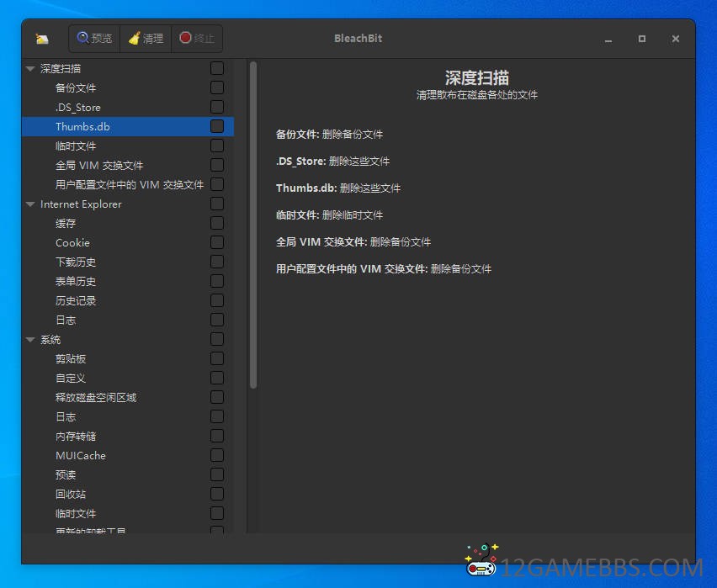The width and height of the screenshot is (717, 588).
Task: Click the '清理散布在磁盘各处的文件' subtitle text
Action: pyautogui.click(x=477, y=95)
